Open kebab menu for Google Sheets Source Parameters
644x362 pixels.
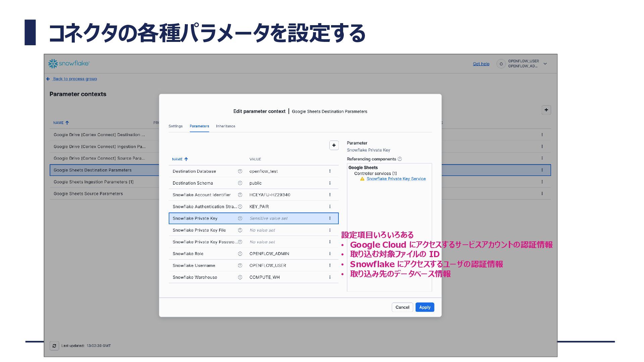[x=542, y=193]
